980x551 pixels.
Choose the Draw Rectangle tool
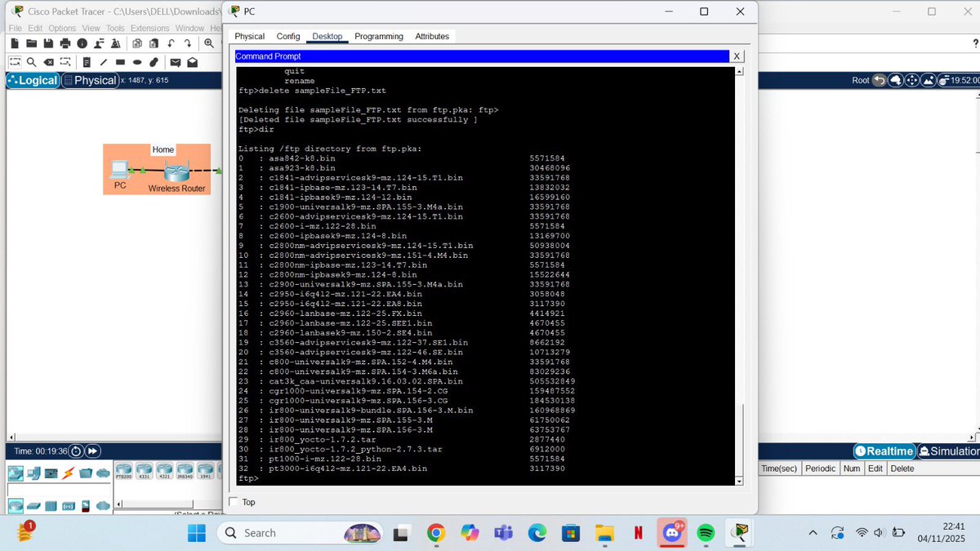(120, 62)
